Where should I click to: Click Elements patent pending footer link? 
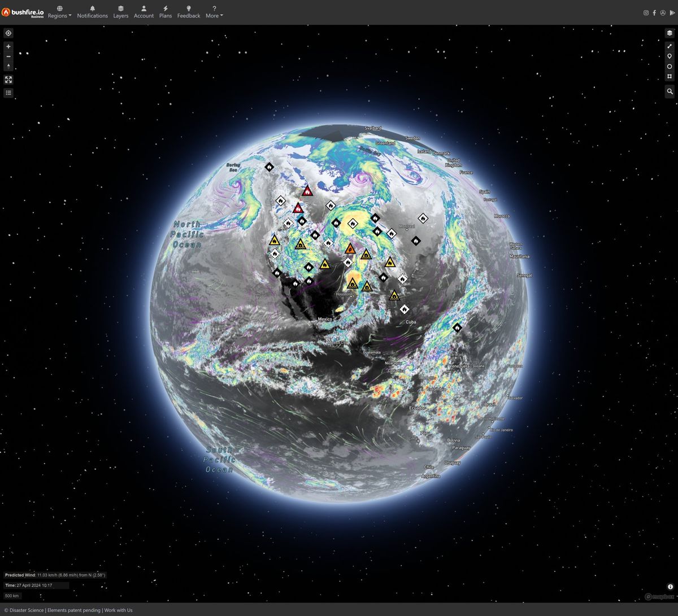(x=74, y=610)
